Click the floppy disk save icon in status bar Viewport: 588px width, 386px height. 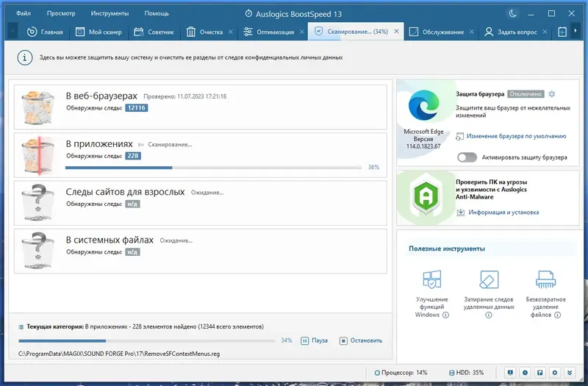(x=539, y=373)
